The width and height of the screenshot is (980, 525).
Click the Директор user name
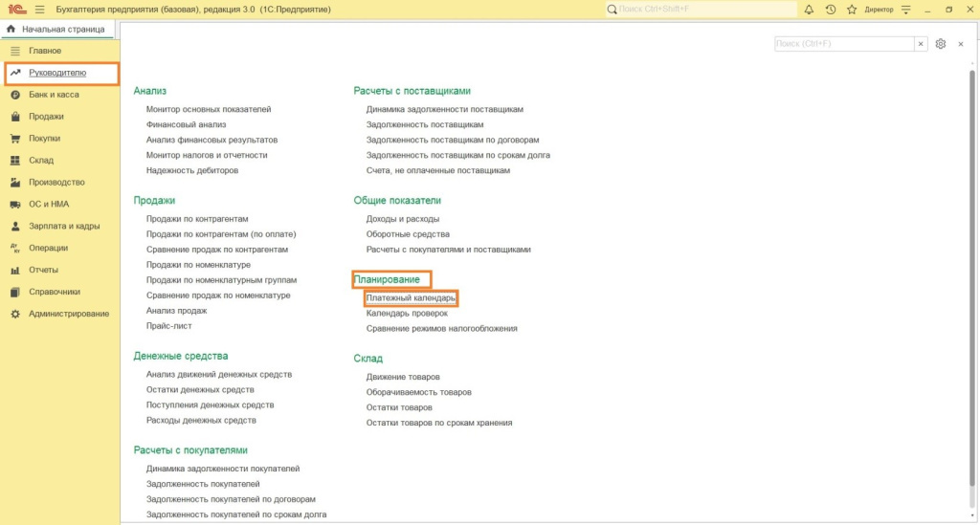878,10
